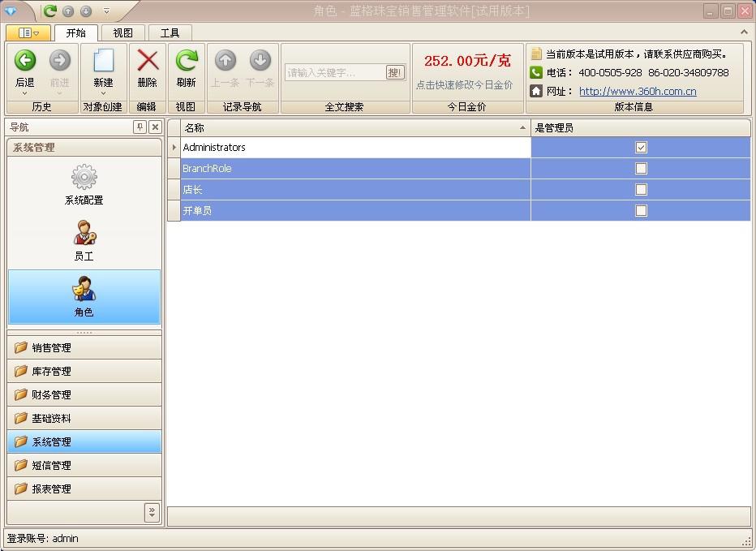Toggle admin checkbox for 开单员
756x551 pixels.
click(641, 210)
